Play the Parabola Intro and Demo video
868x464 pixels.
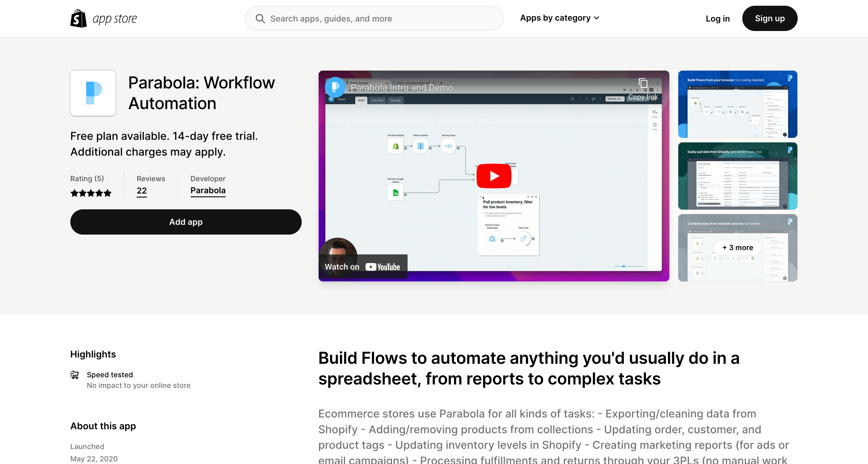click(x=494, y=176)
